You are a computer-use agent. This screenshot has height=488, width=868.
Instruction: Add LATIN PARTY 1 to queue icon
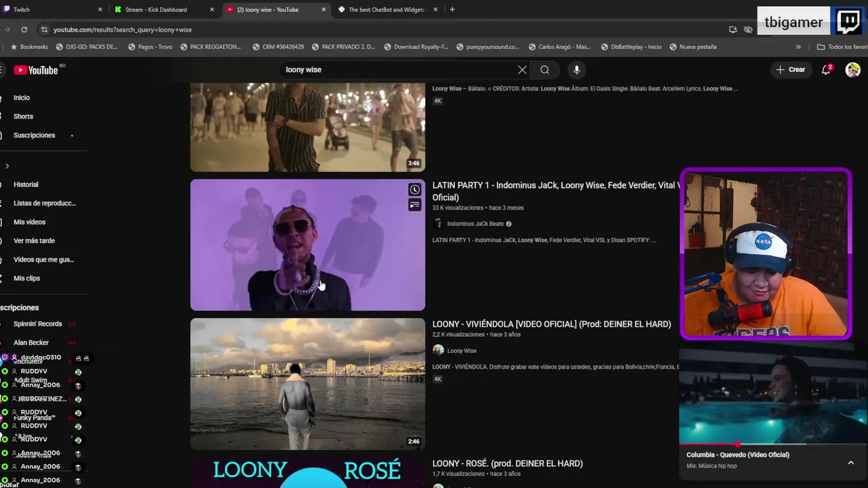click(414, 205)
